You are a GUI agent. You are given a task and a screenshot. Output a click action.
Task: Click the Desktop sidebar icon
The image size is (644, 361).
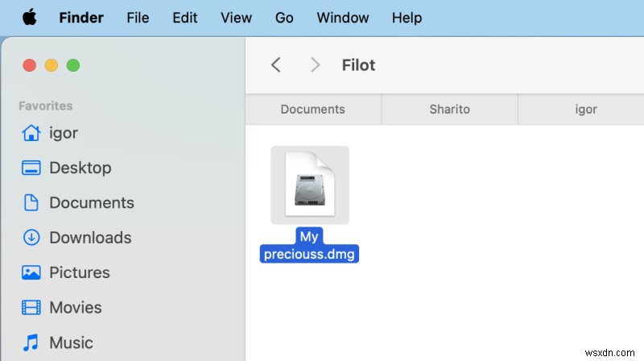(31, 168)
